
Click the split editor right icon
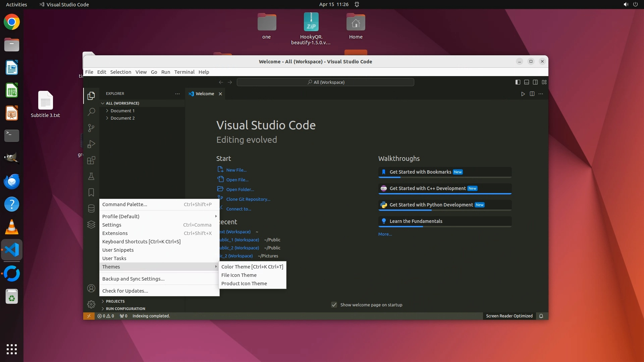(532, 94)
